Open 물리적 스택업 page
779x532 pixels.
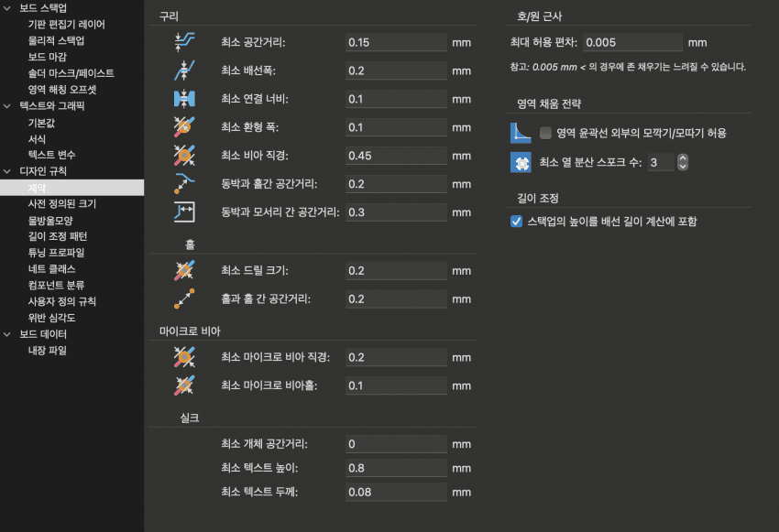[56, 40]
